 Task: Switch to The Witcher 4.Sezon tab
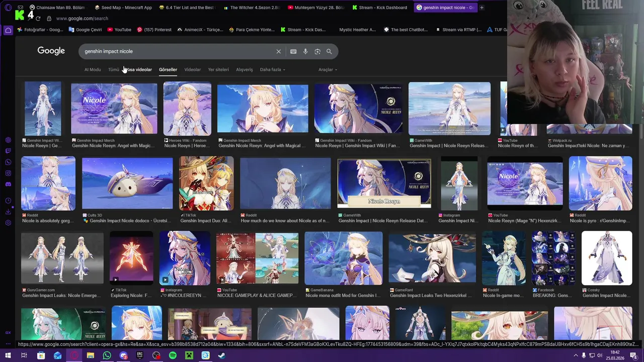tap(252, 8)
